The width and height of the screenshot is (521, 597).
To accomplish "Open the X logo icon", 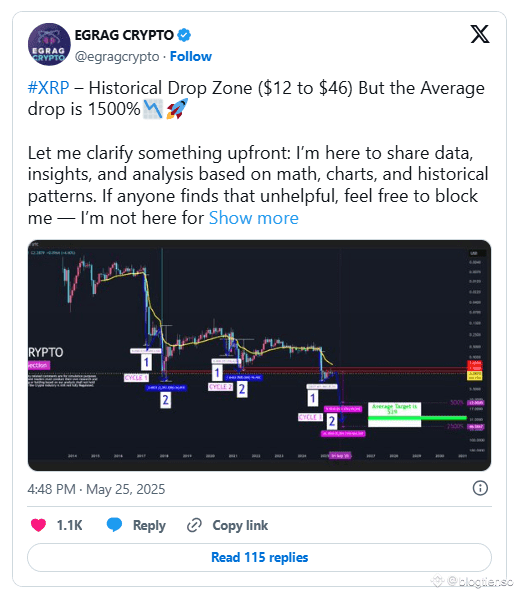I will (480, 34).
